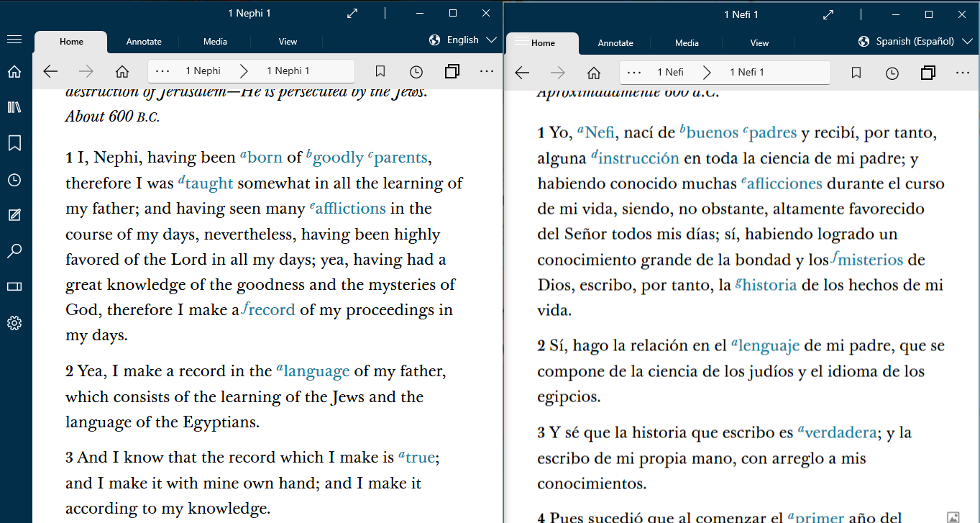980x523 pixels.
Task: Click 1 Nephi breadcrumb book link
Action: point(203,71)
